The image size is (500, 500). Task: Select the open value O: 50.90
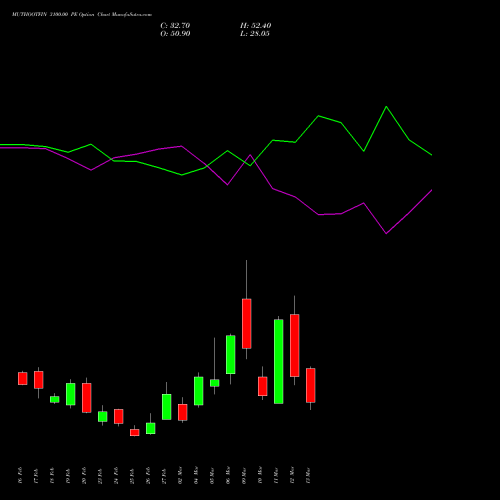175,34
